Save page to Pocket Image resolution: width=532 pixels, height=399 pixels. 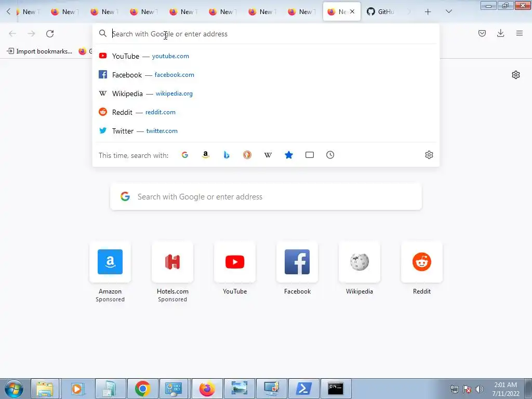coord(482,33)
